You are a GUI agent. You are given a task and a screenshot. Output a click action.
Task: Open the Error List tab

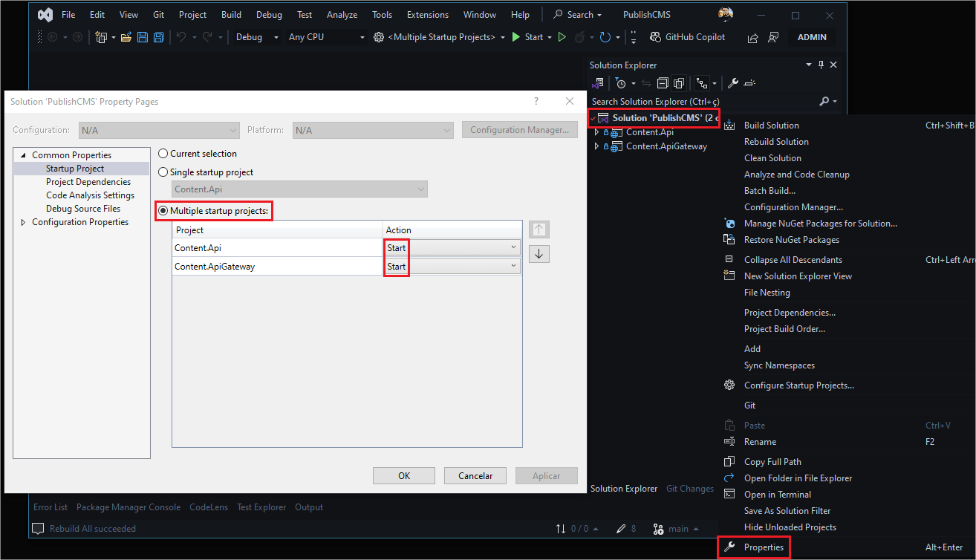(x=51, y=507)
